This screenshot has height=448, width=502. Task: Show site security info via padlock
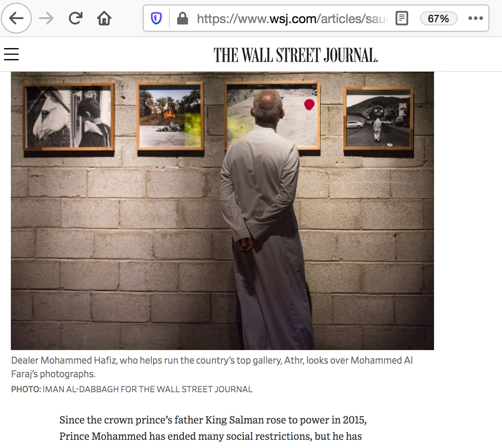tap(182, 18)
